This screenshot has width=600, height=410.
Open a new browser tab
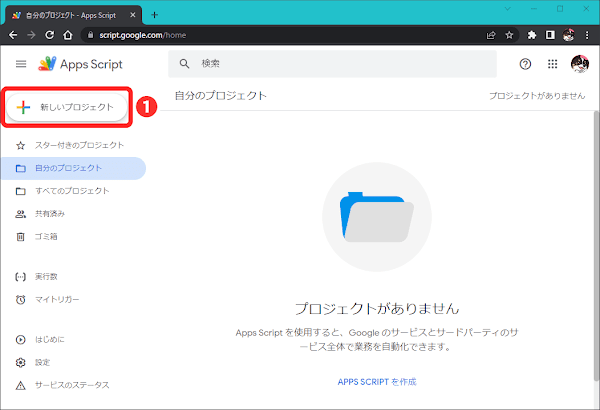155,15
